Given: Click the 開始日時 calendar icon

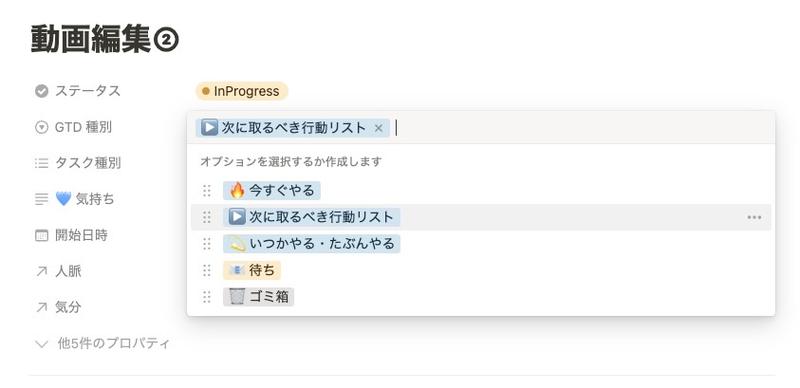Looking at the screenshot, I should (x=41, y=235).
